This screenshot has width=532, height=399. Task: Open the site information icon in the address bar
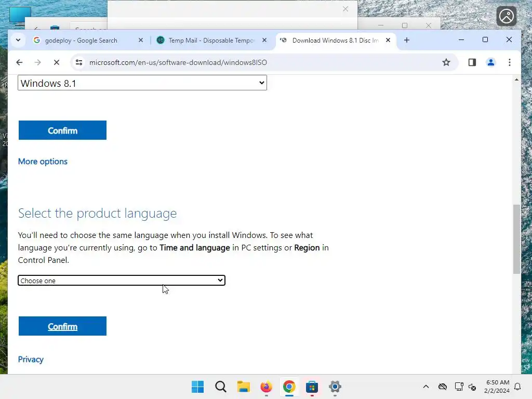79,62
